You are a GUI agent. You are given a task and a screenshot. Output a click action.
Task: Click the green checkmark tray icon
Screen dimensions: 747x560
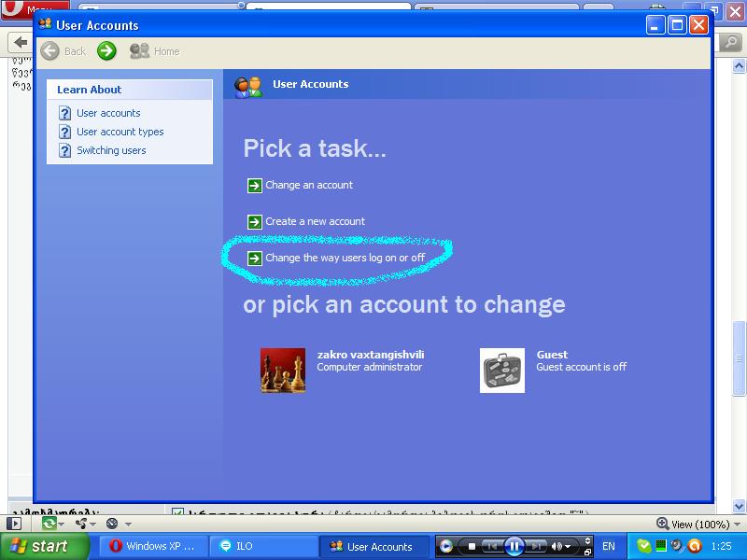coord(643,546)
